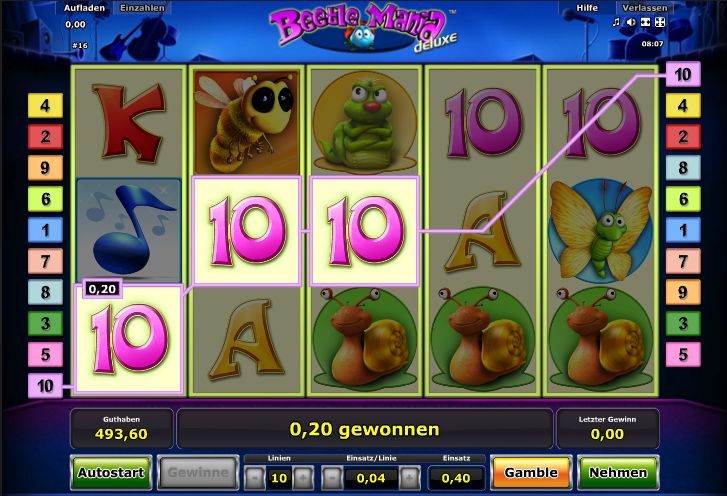Select the Verlassen tab
Viewport: 727px width, 496px height.
644,8
